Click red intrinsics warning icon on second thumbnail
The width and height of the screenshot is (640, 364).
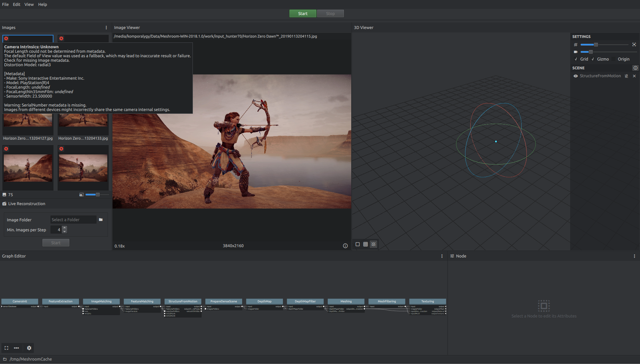pyautogui.click(x=61, y=39)
